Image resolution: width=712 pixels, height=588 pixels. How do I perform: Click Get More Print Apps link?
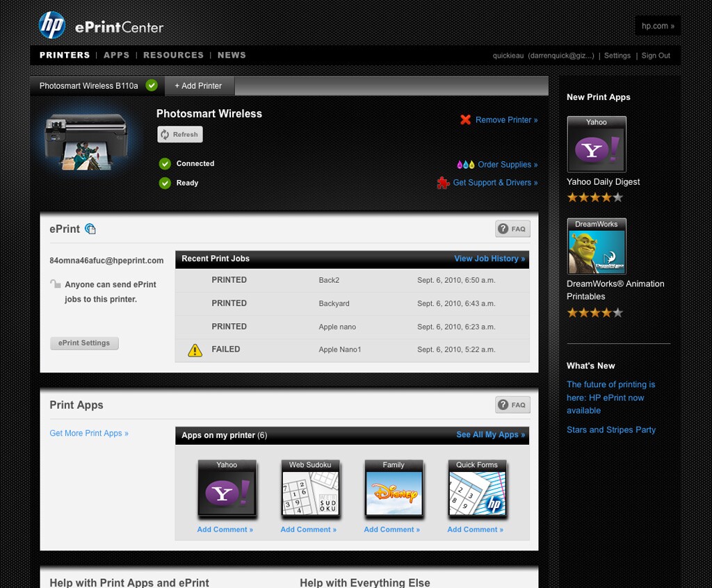(x=89, y=433)
